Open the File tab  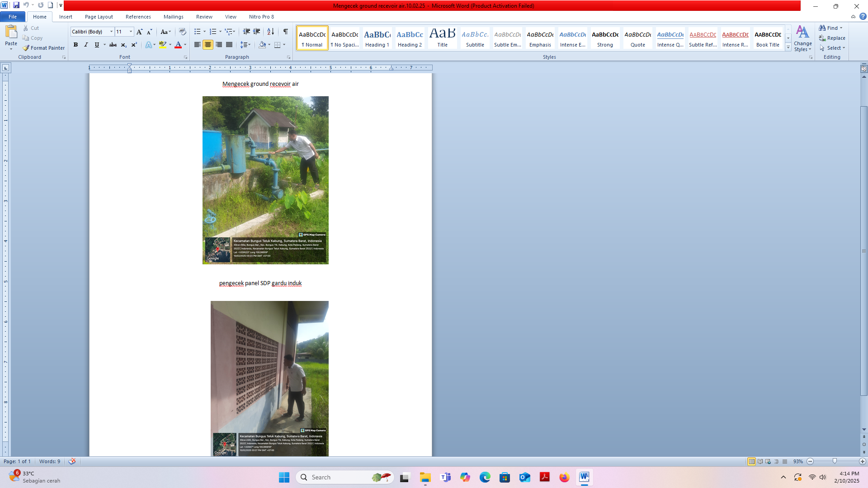tap(13, 17)
